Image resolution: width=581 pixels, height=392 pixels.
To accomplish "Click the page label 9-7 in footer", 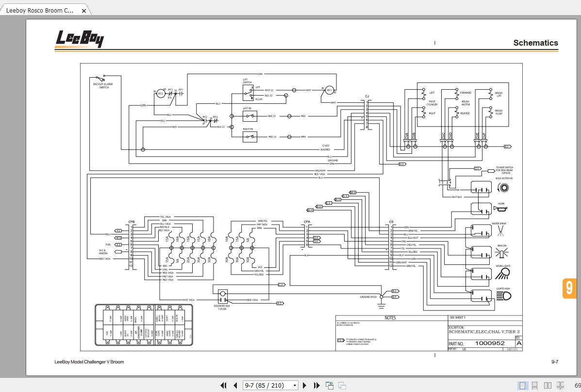I will pyautogui.click(x=555, y=361).
